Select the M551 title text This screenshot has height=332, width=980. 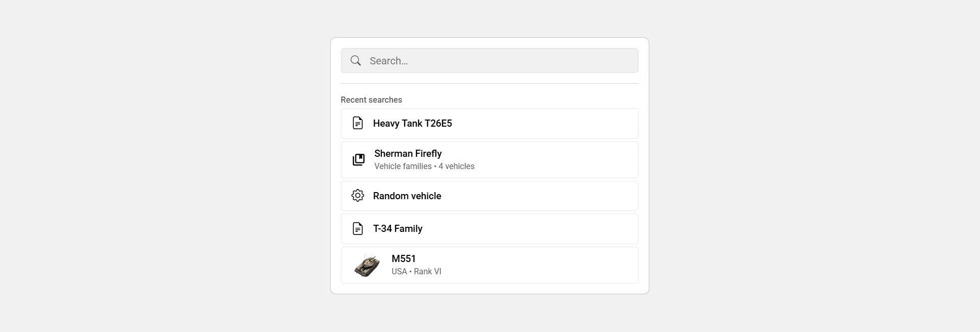403,258
